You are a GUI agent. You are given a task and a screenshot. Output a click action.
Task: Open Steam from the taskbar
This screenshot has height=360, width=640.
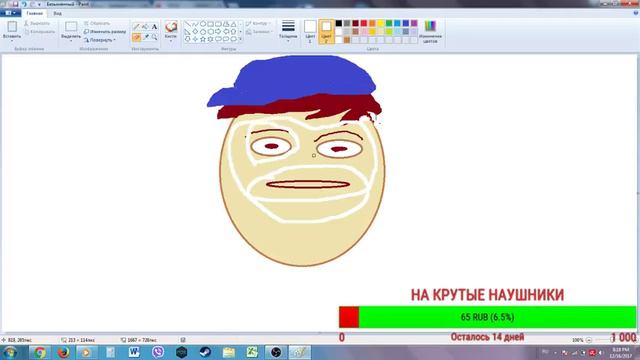[x=205, y=352]
